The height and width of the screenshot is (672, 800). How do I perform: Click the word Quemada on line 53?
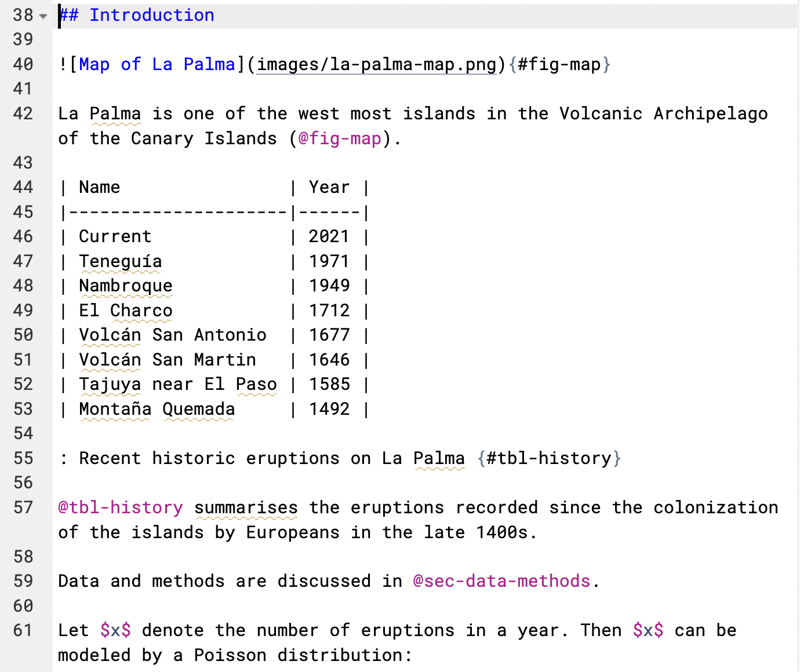[x=198, y=409]
